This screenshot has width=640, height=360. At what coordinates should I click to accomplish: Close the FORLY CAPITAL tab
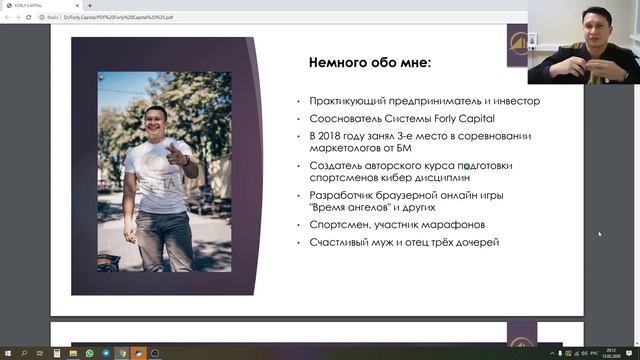pyautogui.click(x=78, y=6)
